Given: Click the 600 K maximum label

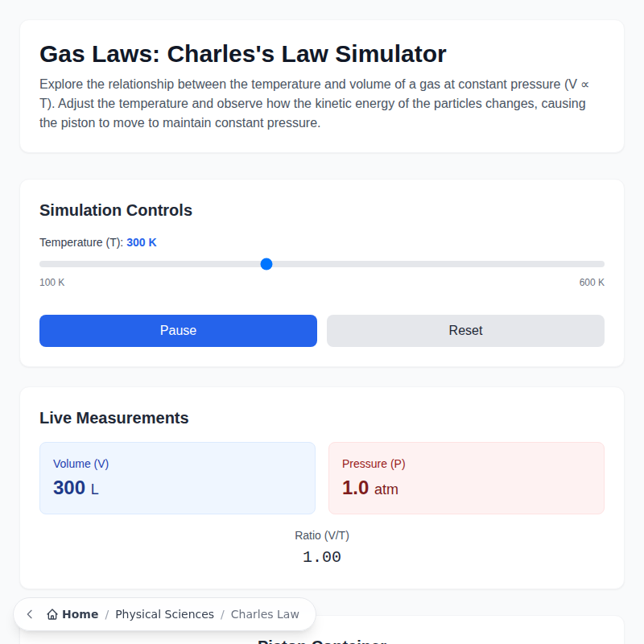Looking at the screenshot, I should click(x=591, y=282).
